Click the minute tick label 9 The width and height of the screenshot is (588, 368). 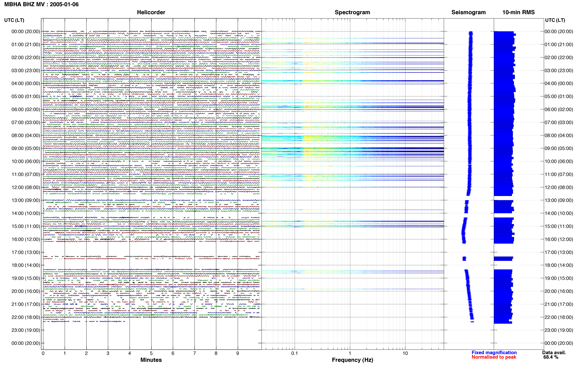(238, 353)
